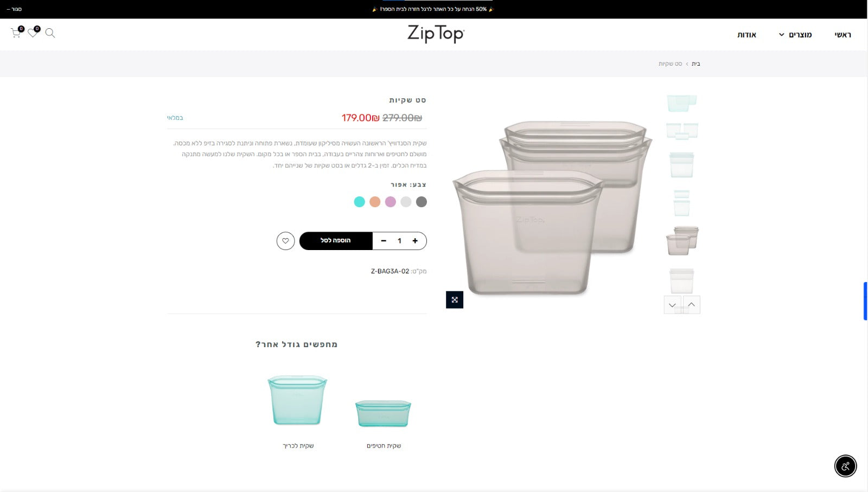Expand product image to fullscreen
868x492 pixels.
455,300
